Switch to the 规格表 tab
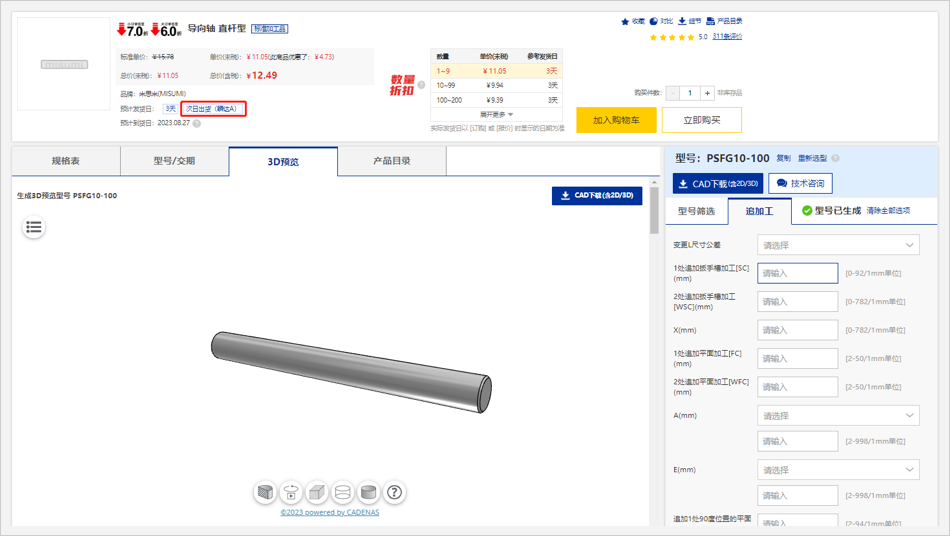Screen dimensions: 950x536 (66, 161)
